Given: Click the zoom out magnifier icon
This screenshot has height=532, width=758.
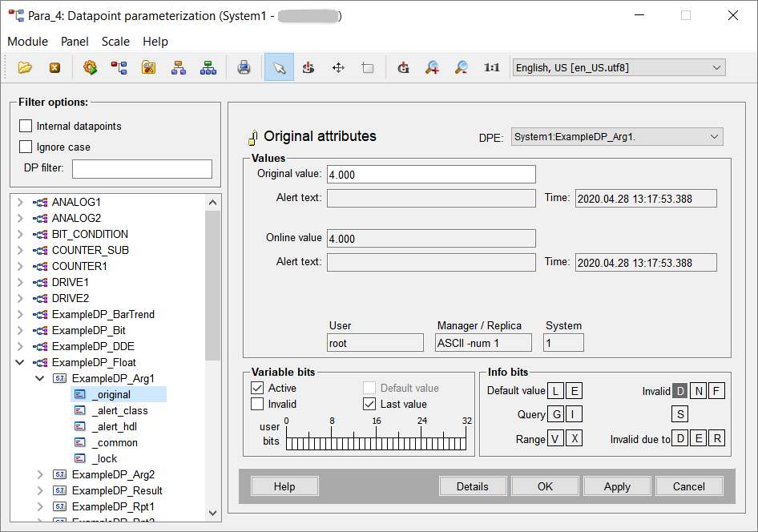Looking at the screenshot, I should click(462, 68).
